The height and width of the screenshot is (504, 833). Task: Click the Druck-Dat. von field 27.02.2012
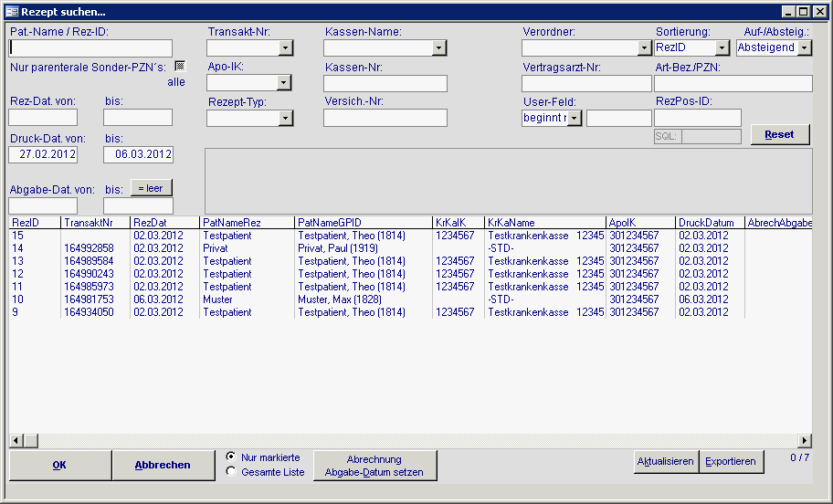(43, 154)
